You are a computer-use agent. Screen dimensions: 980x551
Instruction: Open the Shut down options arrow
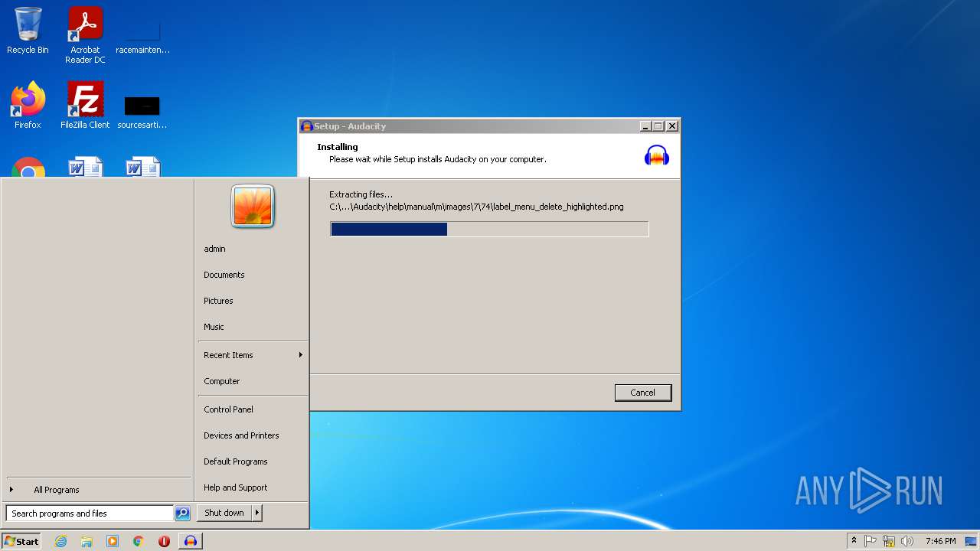point(256,513)
